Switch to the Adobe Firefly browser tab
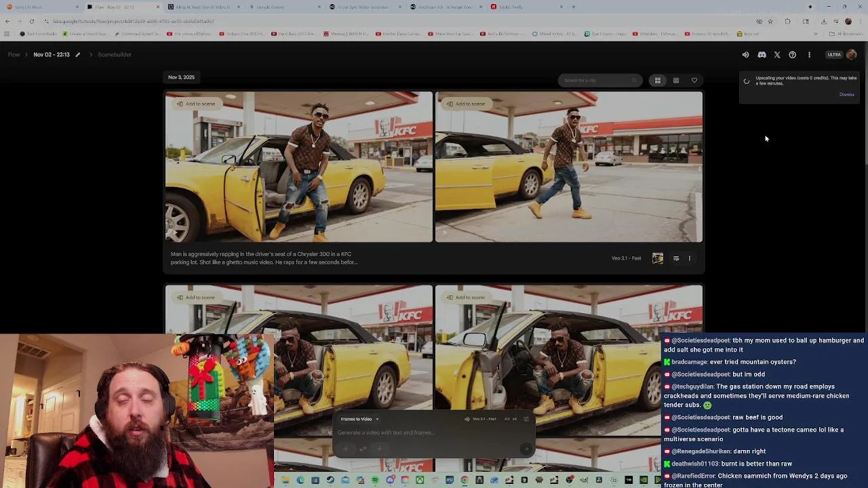The height and width of the screenshot is (488, 868). pyautogui.click(x=527, y=7)
